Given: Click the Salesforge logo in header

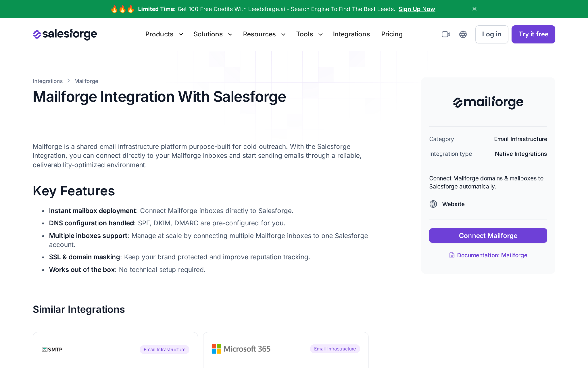Looking at the screenshot, I should point(65,34).
